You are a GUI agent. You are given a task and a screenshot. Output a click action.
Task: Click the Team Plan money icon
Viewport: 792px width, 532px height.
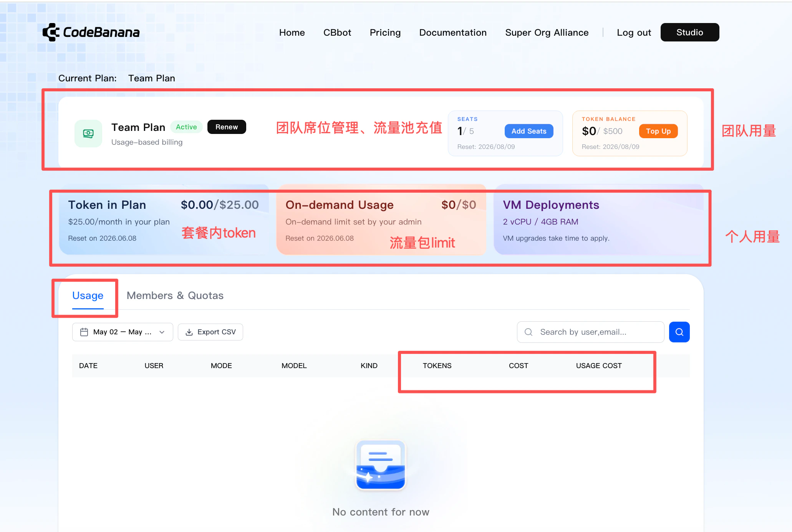[88, 134]
